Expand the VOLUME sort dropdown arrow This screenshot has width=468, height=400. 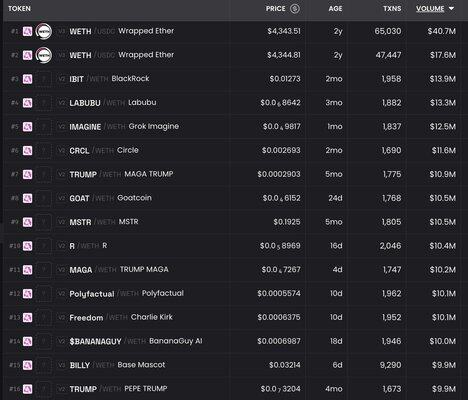(x=451, y=9)
